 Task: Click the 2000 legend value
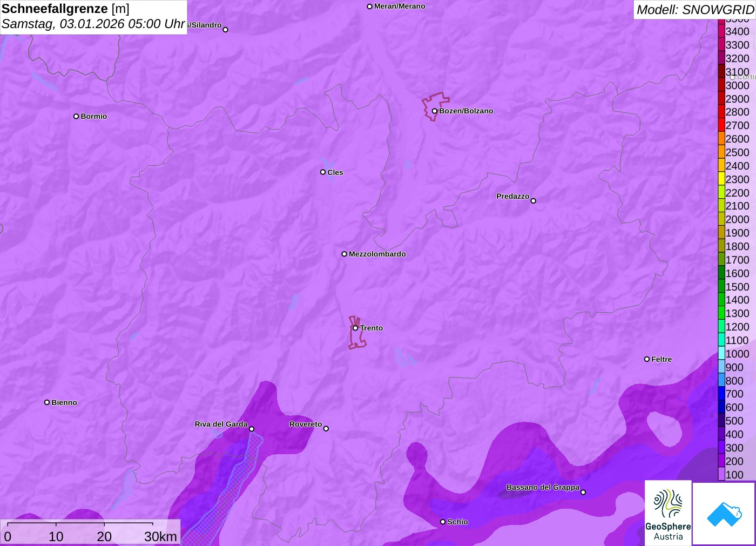pyautogui.click(x=737, y=219)
